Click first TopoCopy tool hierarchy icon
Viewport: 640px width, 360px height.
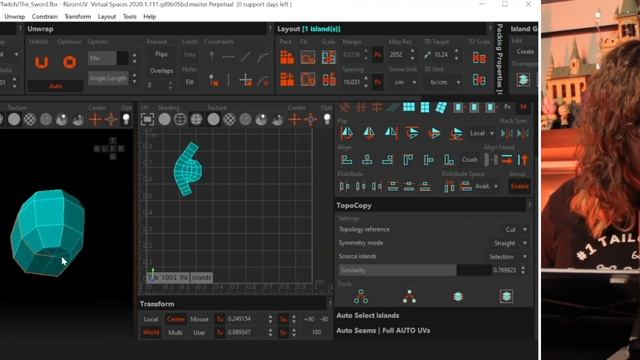click(x=361, y=296)
